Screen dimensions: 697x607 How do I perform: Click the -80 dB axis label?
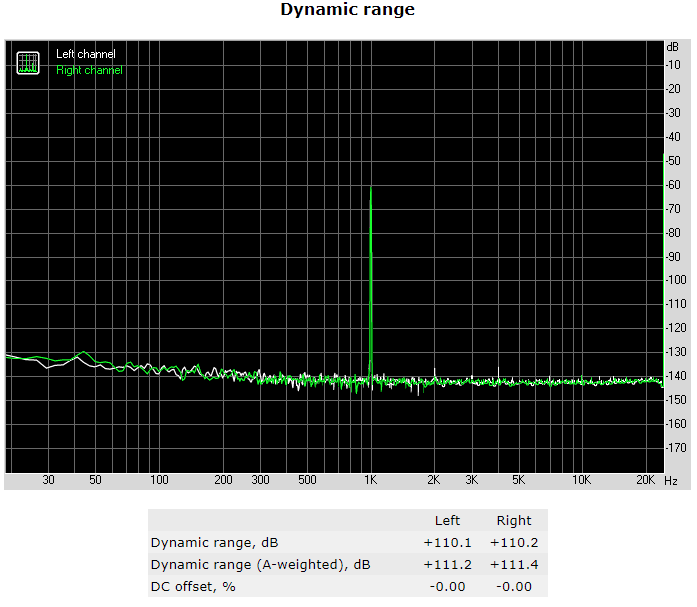click(673, 233)
